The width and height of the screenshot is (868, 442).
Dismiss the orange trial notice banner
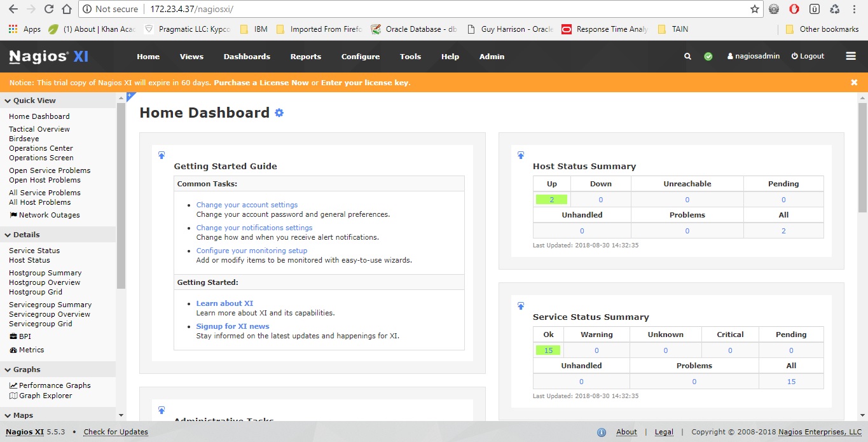[854, 83]
